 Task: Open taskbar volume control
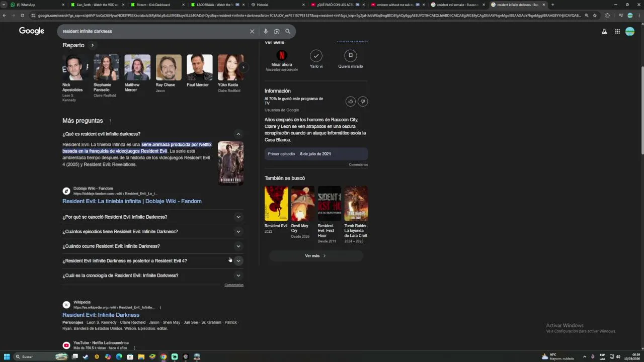tap(618, 356)
